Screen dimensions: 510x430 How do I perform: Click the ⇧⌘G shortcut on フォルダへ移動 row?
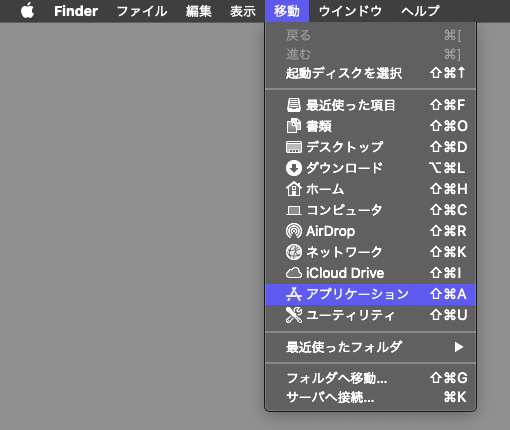coord(449,378)
